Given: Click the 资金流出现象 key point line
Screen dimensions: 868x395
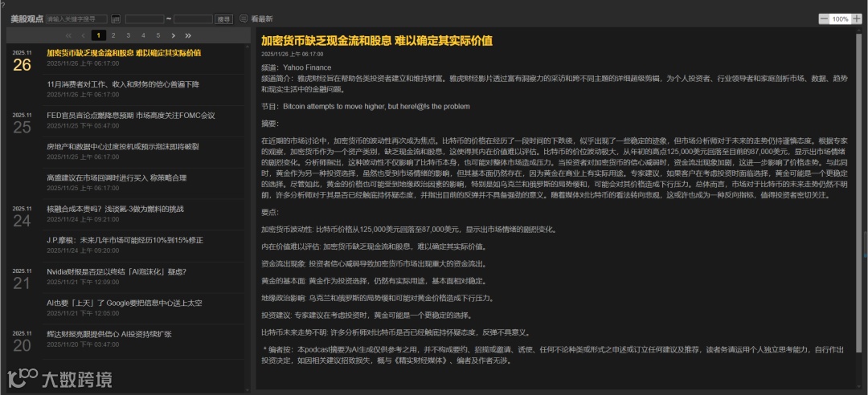Looking at the screenshot, I should coord(375,264).
